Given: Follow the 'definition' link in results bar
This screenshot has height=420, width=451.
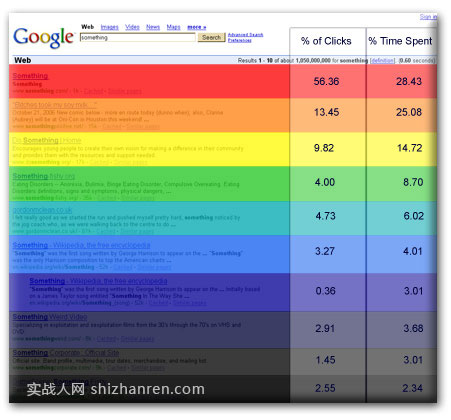Looking at the screenshot, I should pos(383,60).
